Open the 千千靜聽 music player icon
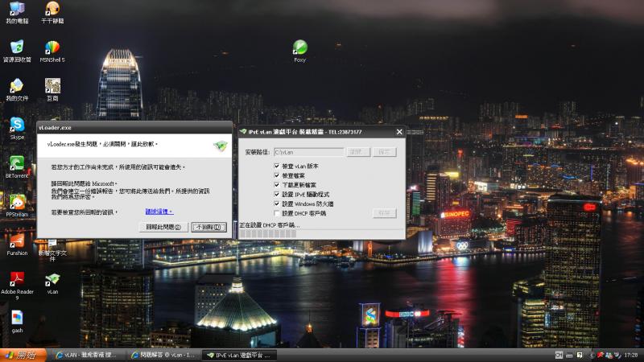Image resolution: width=644 pixels, height=362 pixels. (x=52, y=12)
